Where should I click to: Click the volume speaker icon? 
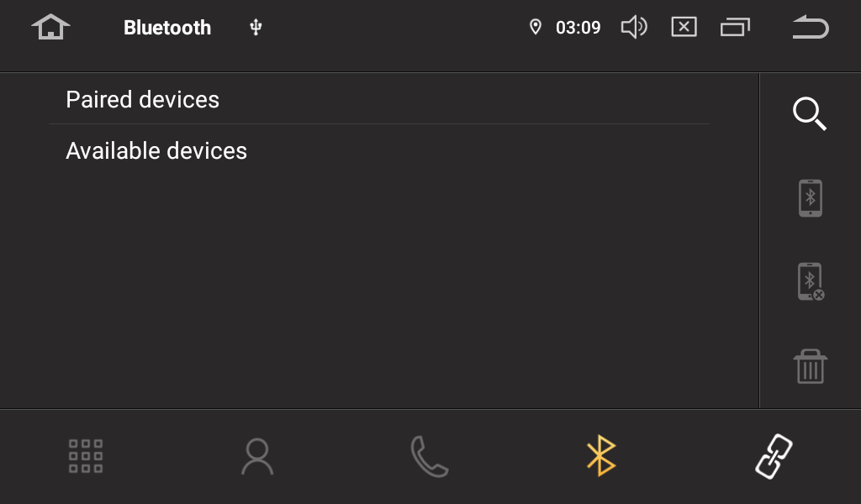[633, 28]
